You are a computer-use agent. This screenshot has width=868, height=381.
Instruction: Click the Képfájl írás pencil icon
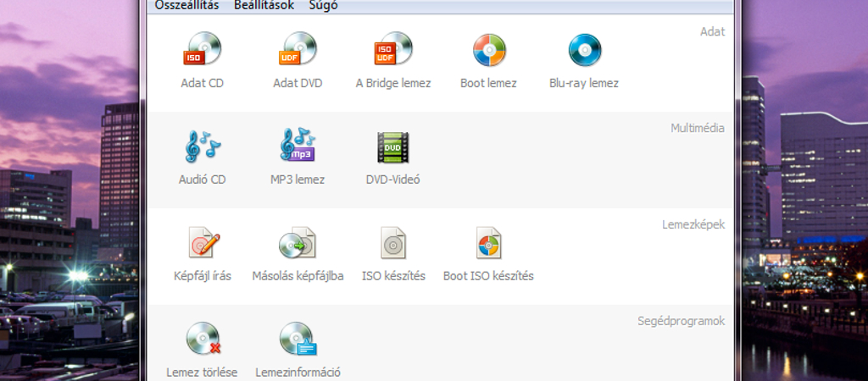coord(203,242)
